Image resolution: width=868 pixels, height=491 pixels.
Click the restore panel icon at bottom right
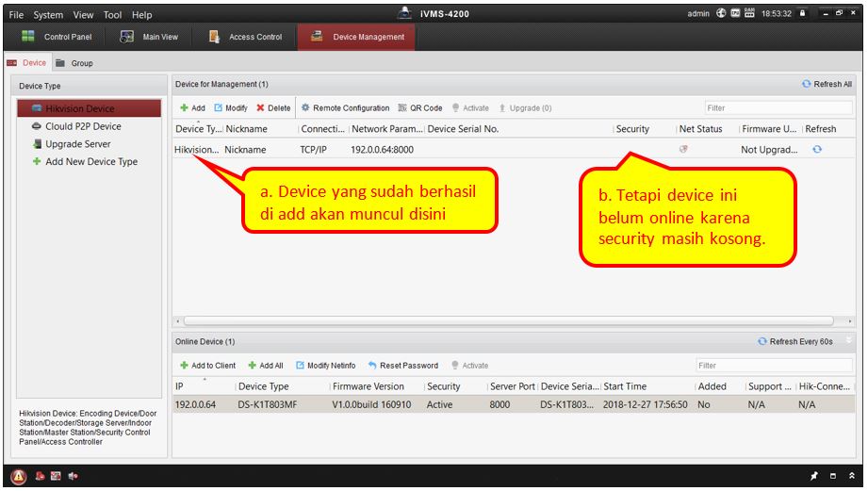click(832, 476)
